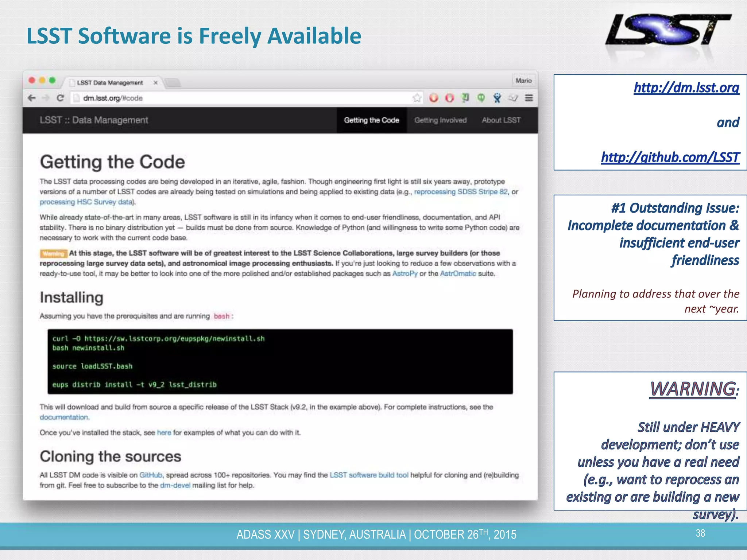This screenshot has height=560, width=747.
Task: Open the Getting the Code nav item
Action: (x=371, y=120)
